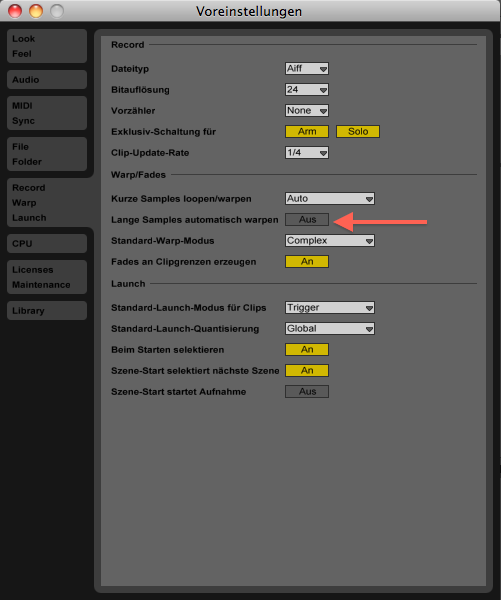501x600 pixels.
Task: Switch to the Look Feel tab
Action: click(47, 46)
